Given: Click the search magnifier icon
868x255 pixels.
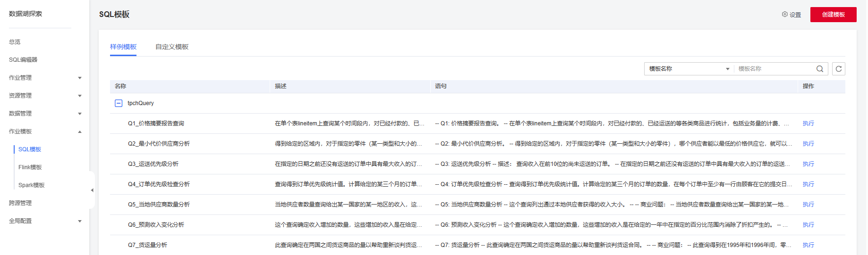Looking at the screenshot, I should point(820,69).
